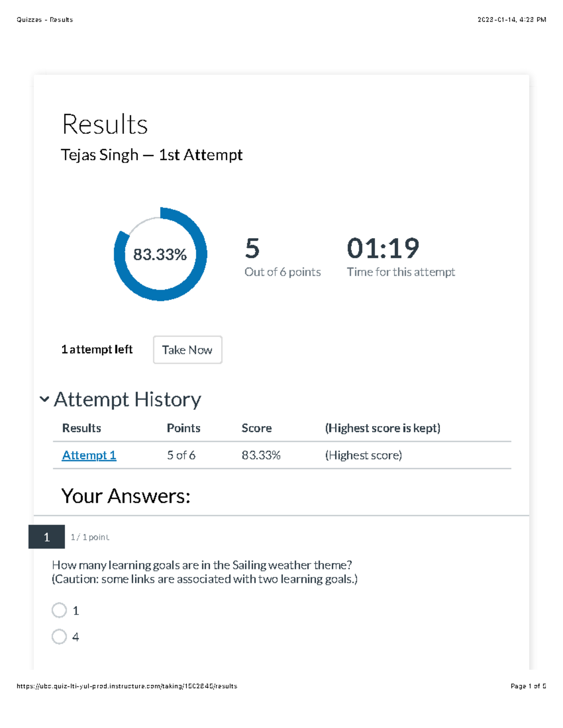
Task: Click the question number 1 badge
Action: click(47, 537)
